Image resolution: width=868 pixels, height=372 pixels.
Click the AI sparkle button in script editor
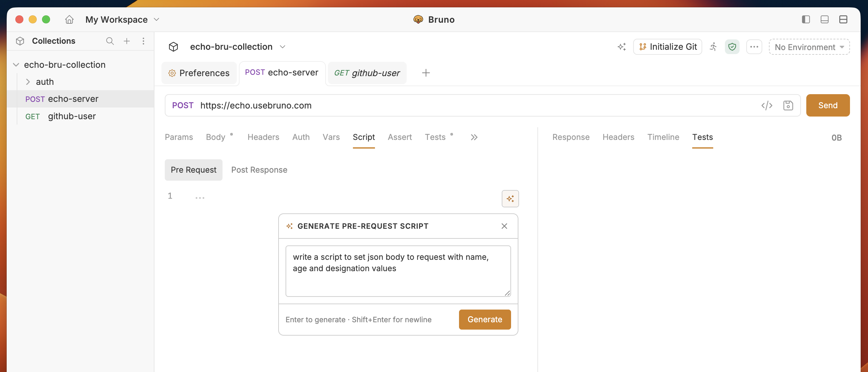(x=510, y=198)
